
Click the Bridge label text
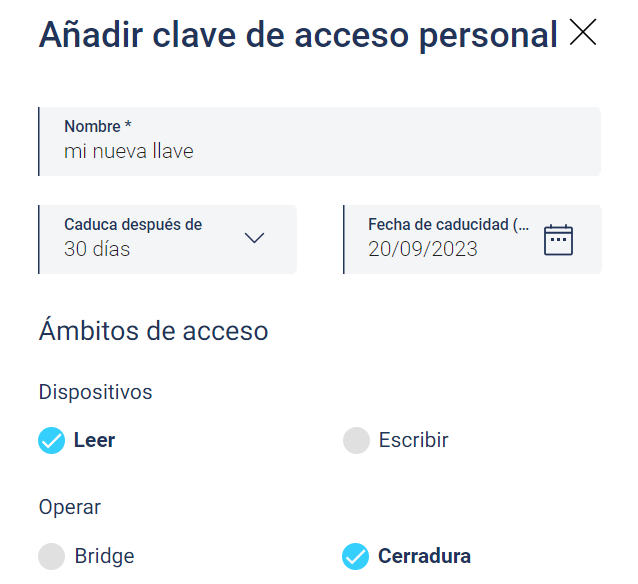pos(104,556)
